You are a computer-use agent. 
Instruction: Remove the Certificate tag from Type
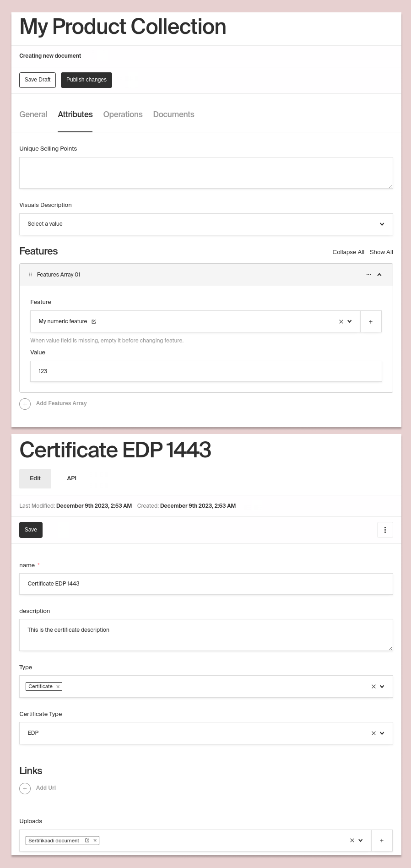(x=58, y=687)
